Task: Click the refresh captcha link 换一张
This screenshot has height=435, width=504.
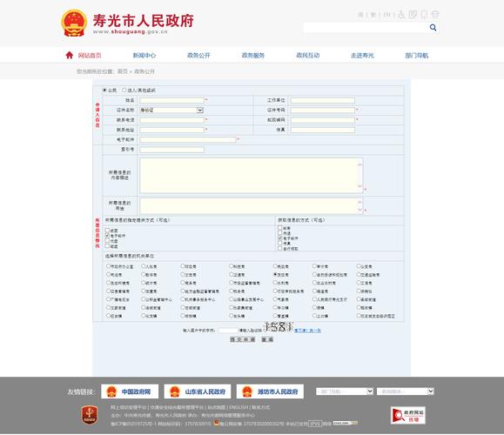Action: point(307,331)
